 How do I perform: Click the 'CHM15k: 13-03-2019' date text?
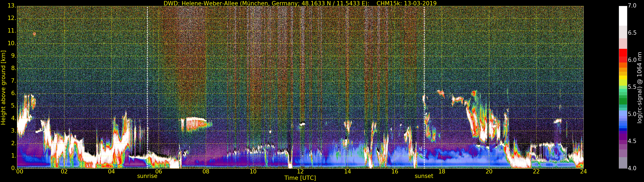pos(407,3)
